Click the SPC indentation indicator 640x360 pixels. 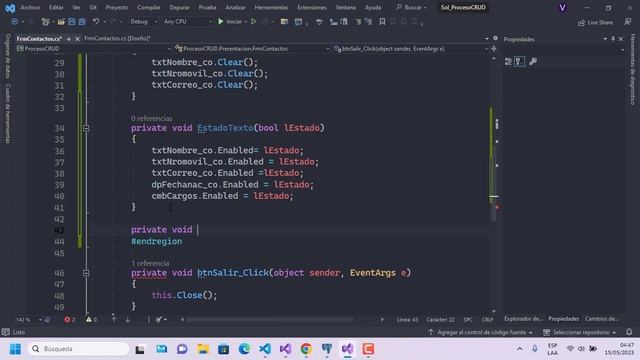coord(468,320)
